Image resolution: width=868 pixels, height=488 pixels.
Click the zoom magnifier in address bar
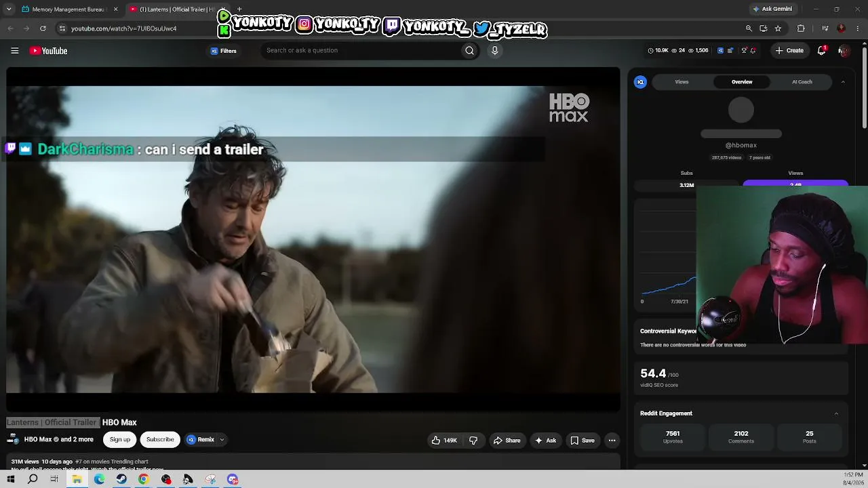point(749,28)
